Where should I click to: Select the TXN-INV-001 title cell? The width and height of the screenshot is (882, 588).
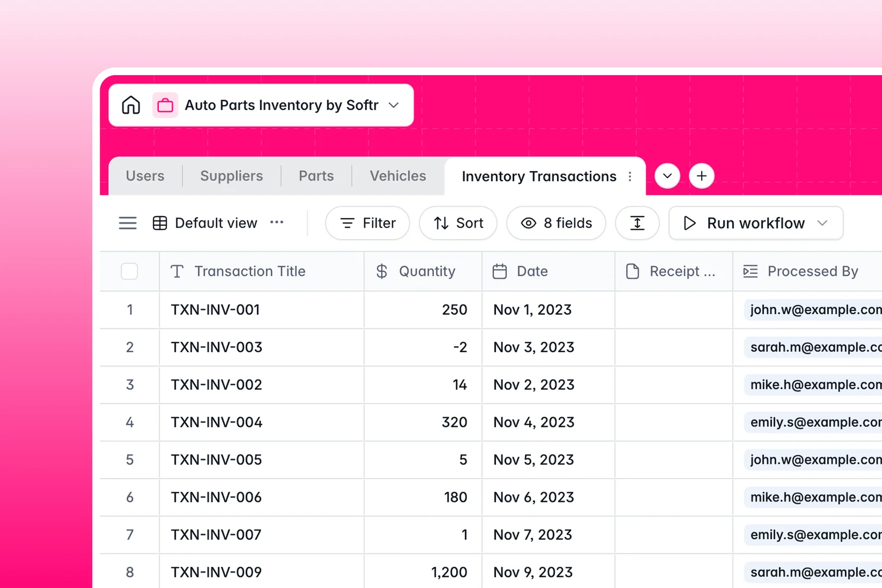tap(261, 310)
